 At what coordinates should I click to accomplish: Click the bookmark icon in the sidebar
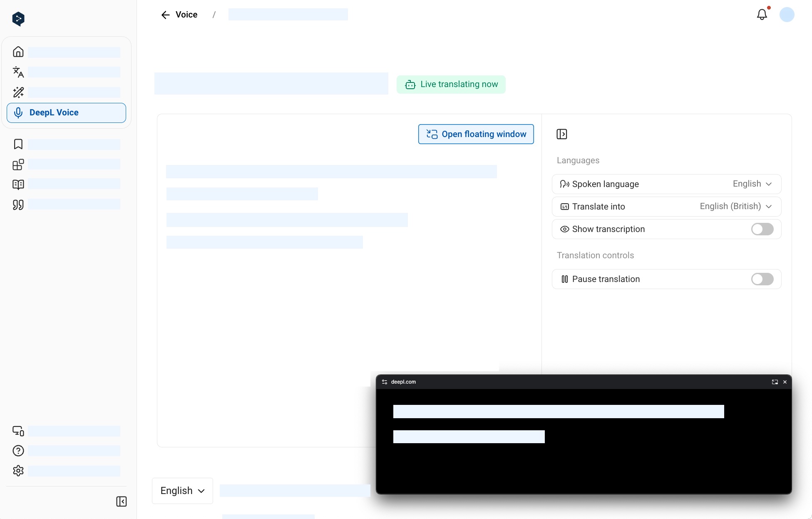pos(18,144)
